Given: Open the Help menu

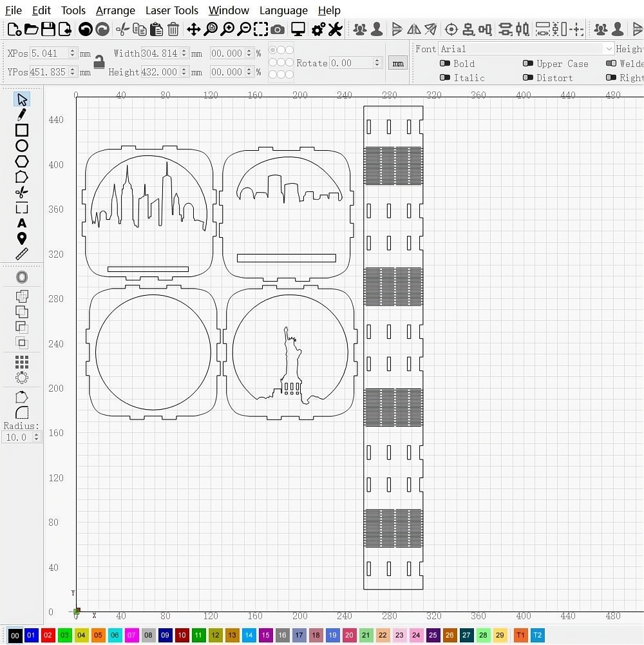Looking at the screenshot, I should coord(329,10).
